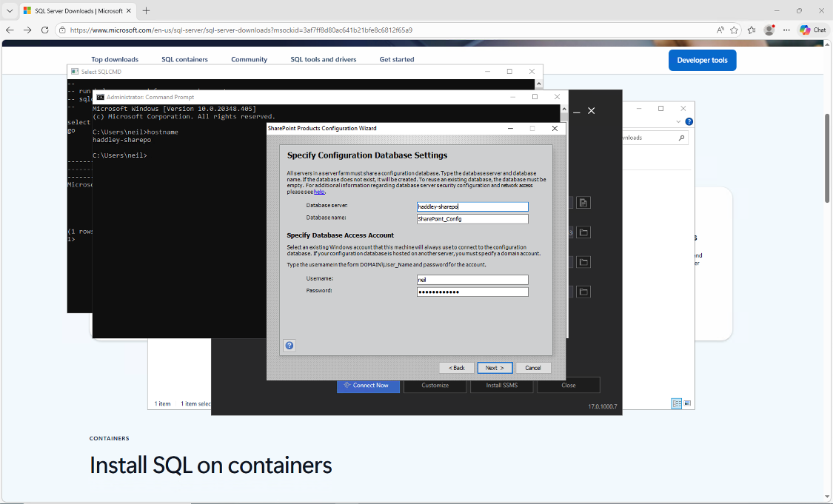The height and width of the screenshot is (504, 833).
Task: Close the SQL Server Downloads tab
Action: coord(129,10)
